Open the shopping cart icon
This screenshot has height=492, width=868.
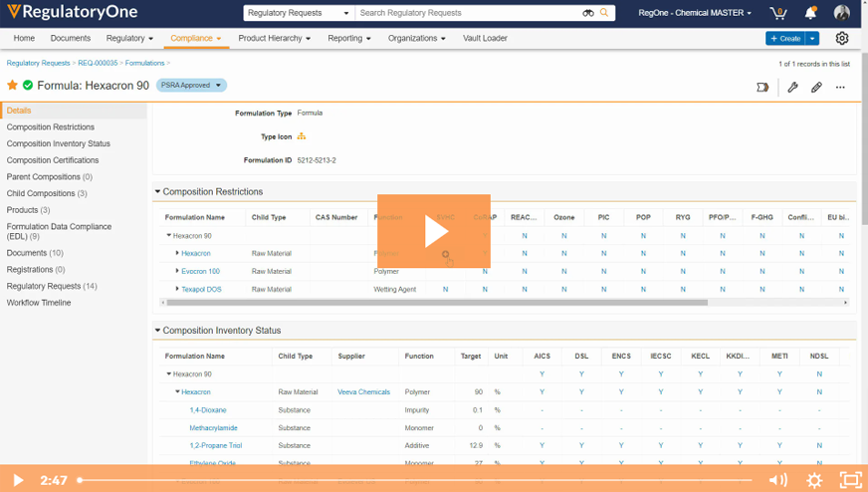pyautogui.click(x=778, y=13)
